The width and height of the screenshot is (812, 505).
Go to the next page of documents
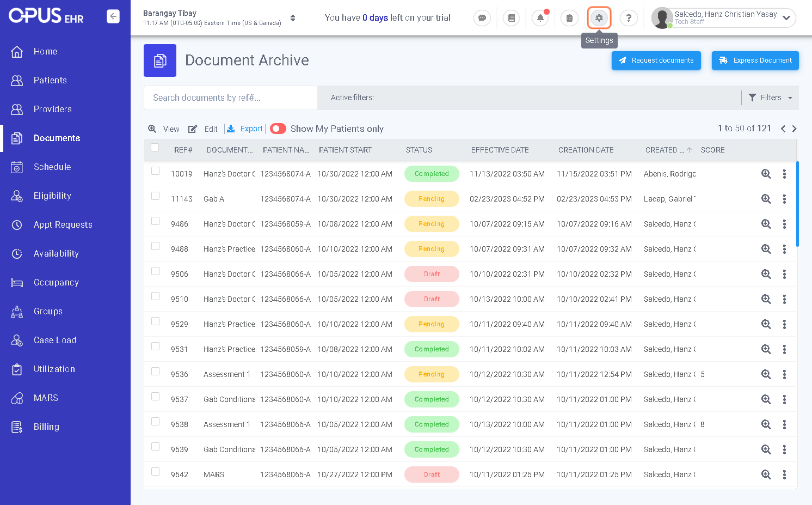[795, 129]
